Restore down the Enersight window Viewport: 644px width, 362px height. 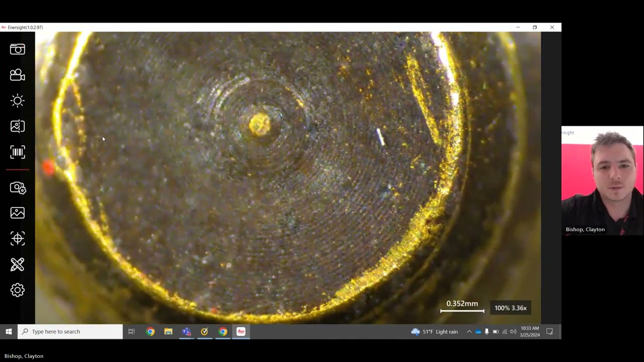point(535,27)
